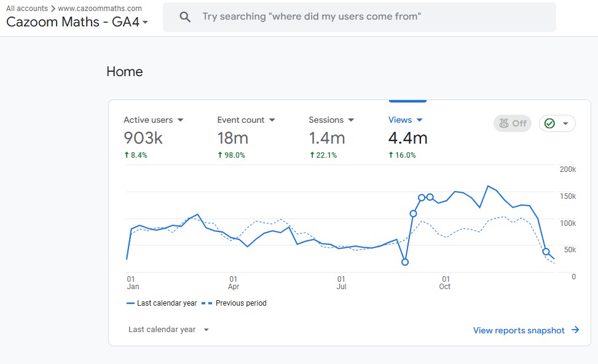
Task: Click the search magnifier icon
Action: click(x=185, y=17)
